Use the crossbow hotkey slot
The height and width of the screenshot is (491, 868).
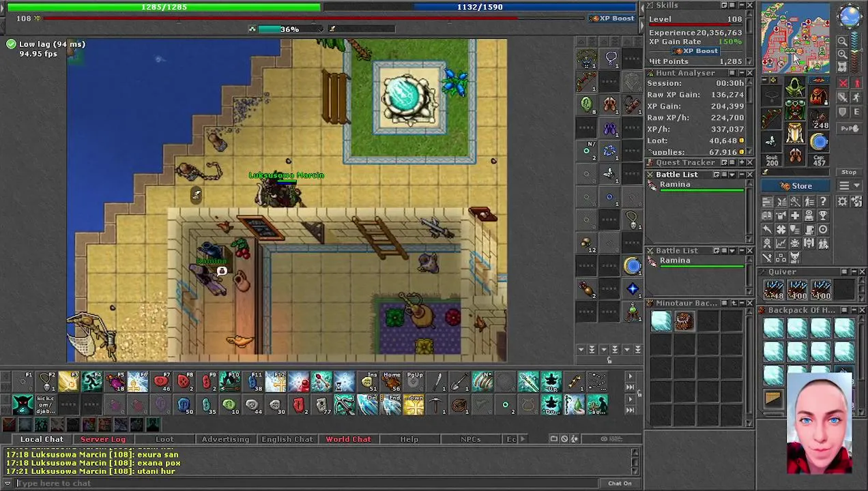(x=345, y=404)
